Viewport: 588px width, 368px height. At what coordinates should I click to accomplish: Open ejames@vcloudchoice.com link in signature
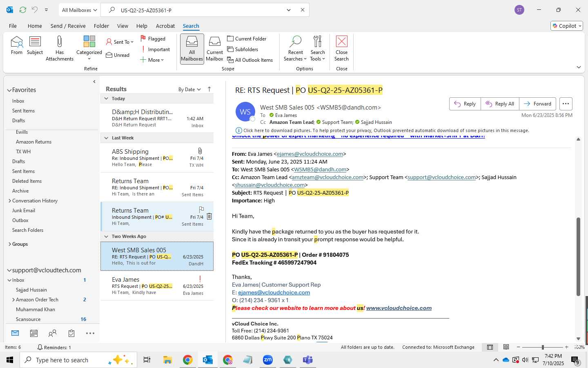pyautogui.click(x=274, y=292)
